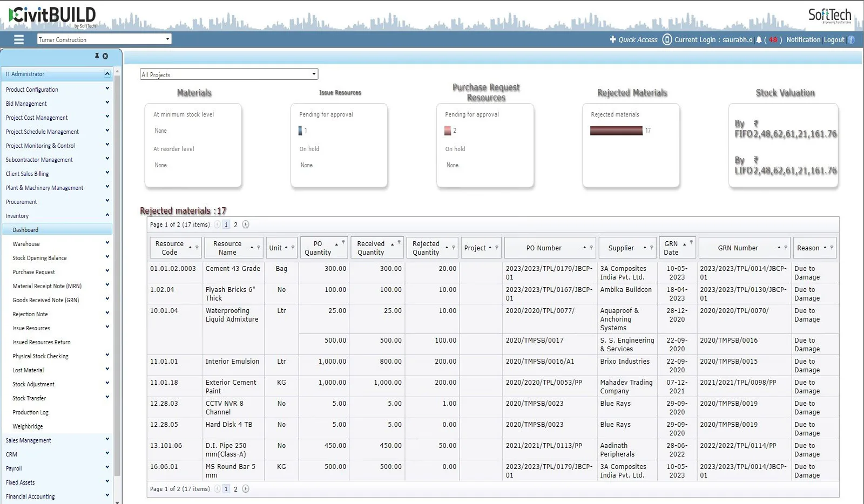
Task: Open filter for Resource Code column
Action: tap(197, 248)
